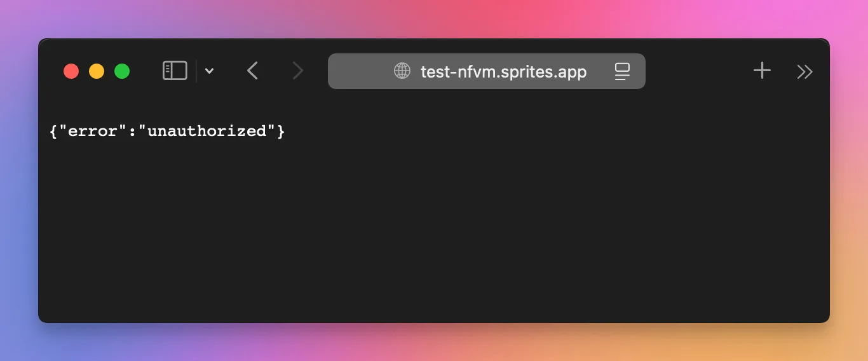Expand the toolbar overflow double-chevron

pos(804,72)
